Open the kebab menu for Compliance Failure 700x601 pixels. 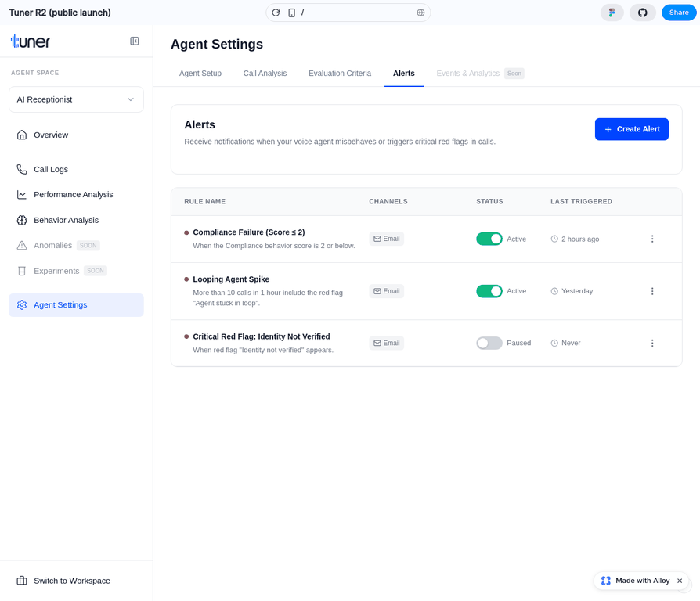coord(652,239)
